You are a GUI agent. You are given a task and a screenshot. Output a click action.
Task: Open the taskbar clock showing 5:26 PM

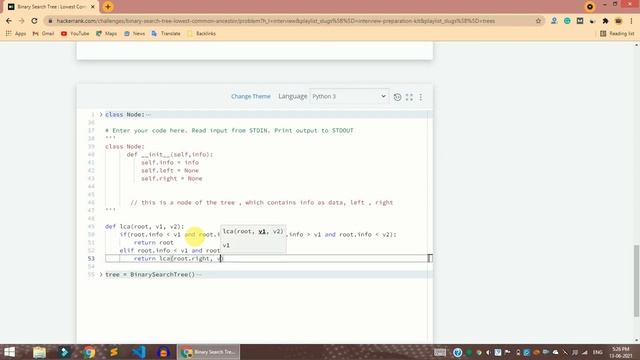(620, 352)
